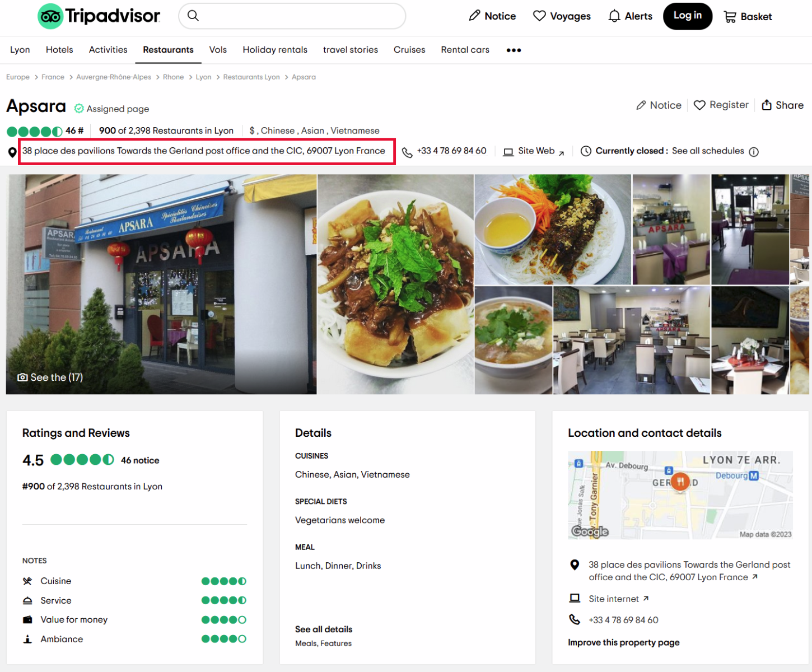Viewport: 812px width, 672px height.
Task: Open the Rental cars tab
Action: click(465, 50)
